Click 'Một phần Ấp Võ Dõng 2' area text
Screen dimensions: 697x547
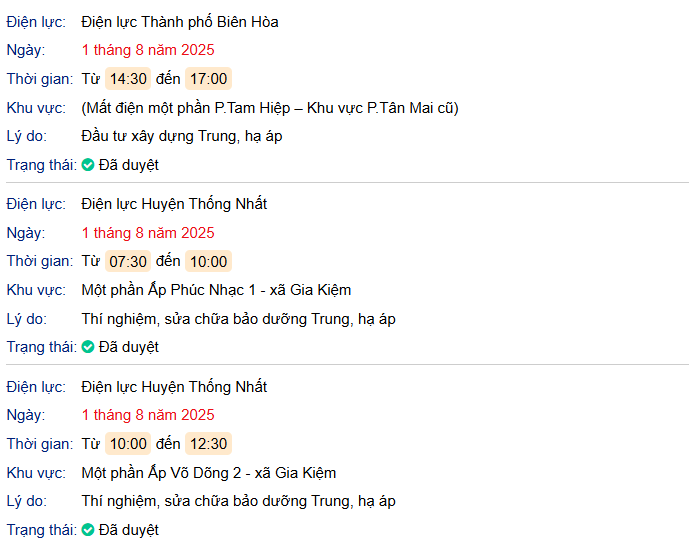pos(208,473)
